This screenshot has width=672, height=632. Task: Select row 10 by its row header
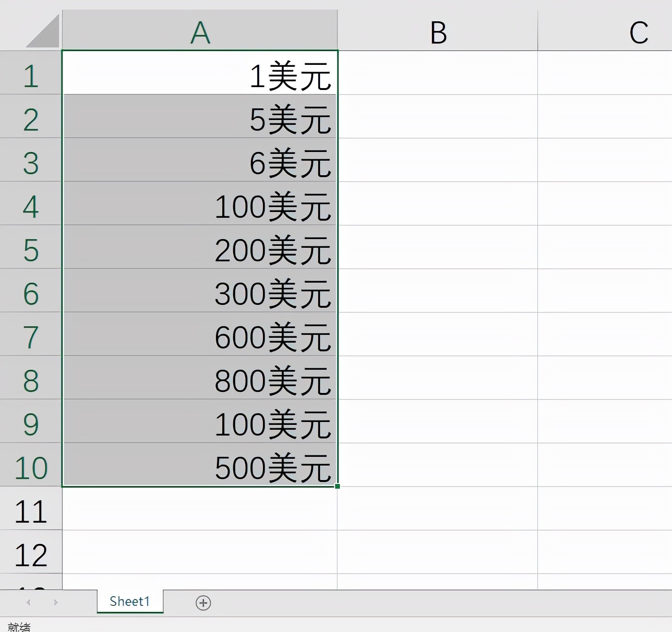pos(31,465)
